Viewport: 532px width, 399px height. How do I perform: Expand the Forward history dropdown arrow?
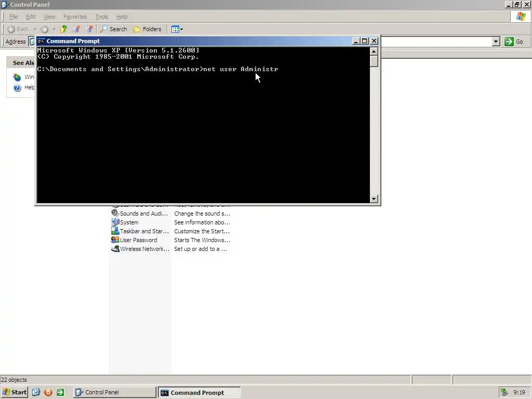[x=54, y=29]
